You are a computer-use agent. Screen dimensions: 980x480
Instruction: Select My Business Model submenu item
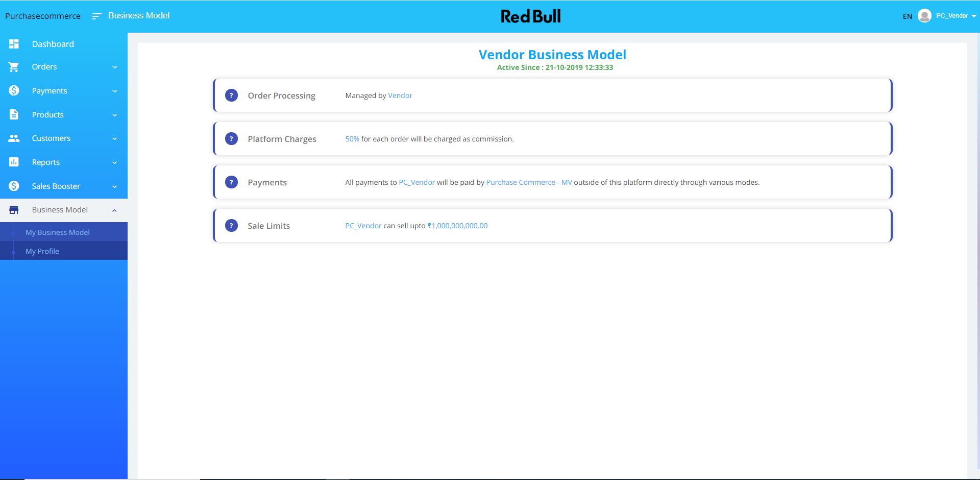pyautogui.click(x=64, y=232)
